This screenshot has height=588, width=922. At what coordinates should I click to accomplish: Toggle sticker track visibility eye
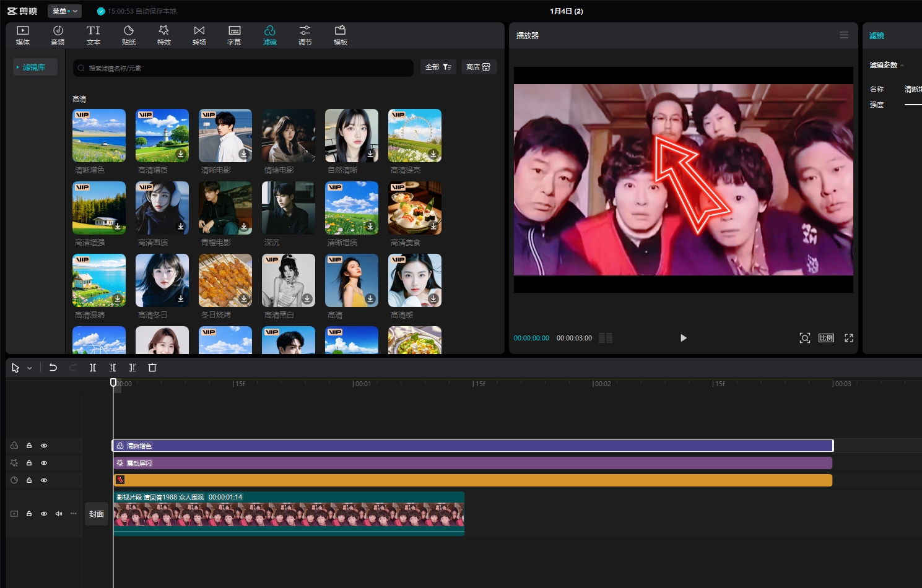(44, 480)
